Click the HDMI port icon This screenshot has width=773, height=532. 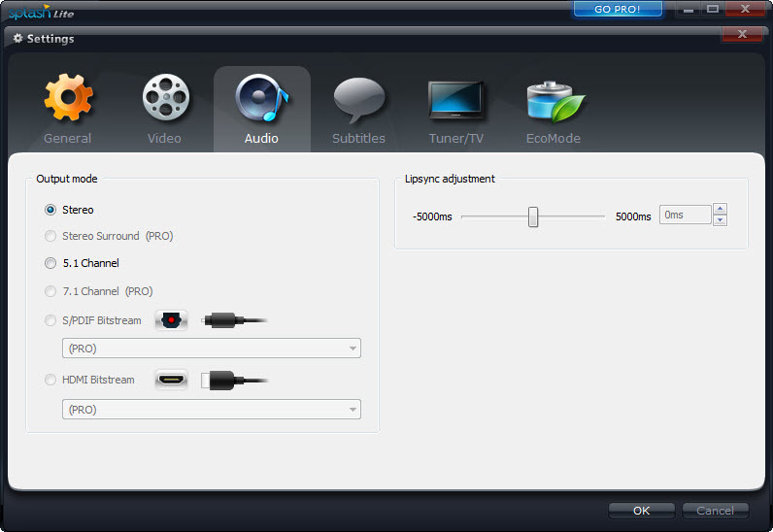tap(171, 381)
